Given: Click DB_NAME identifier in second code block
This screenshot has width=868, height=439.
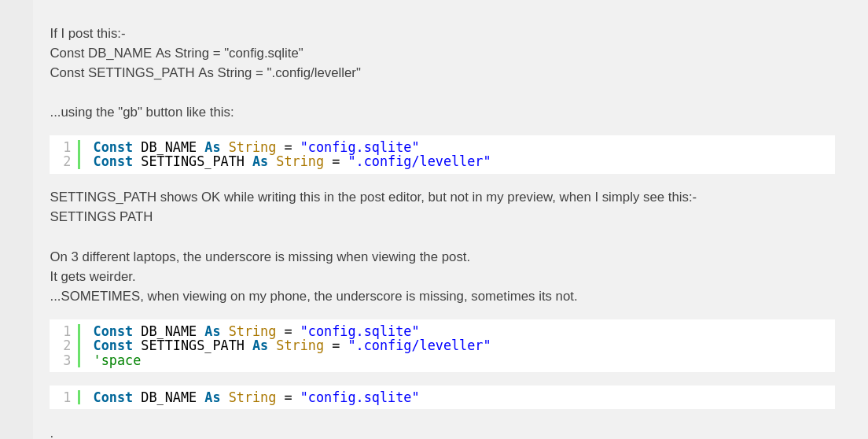Looking at the screenshot, I should click(x=168, y=331).
